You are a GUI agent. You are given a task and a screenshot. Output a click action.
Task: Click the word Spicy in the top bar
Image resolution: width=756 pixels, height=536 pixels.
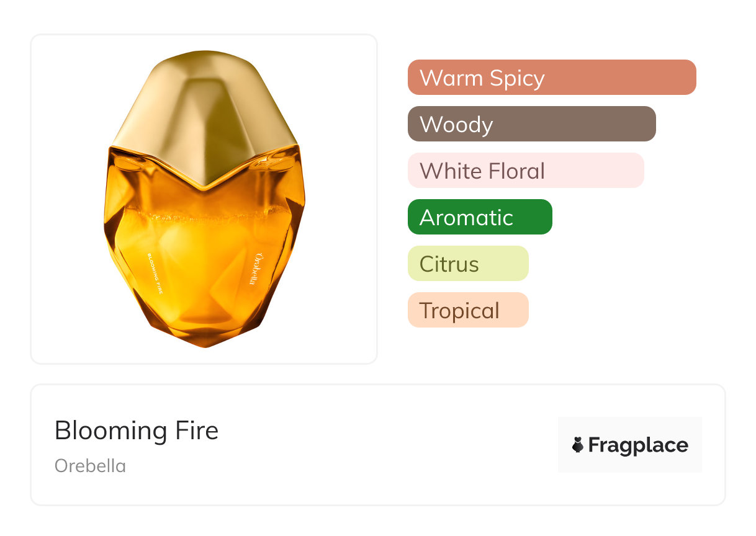pyautogui.click(x=516, y=78)
